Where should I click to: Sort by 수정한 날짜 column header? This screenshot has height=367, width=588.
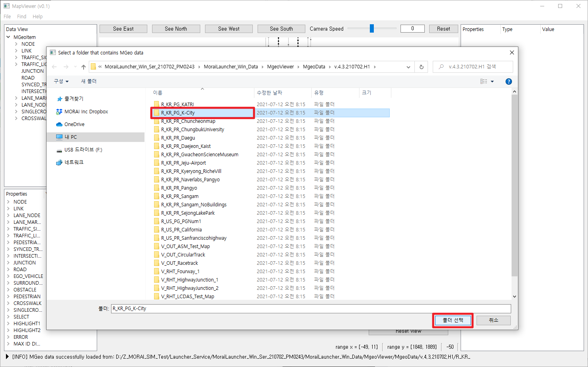click(270, 93)
